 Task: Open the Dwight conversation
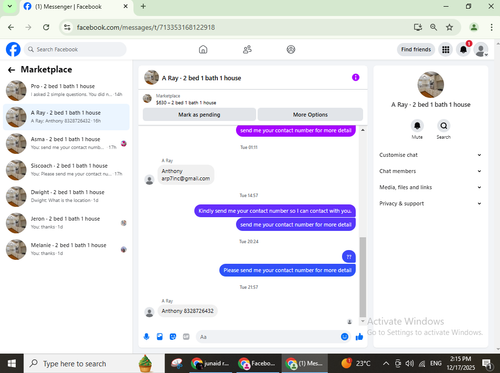[66, 196]
